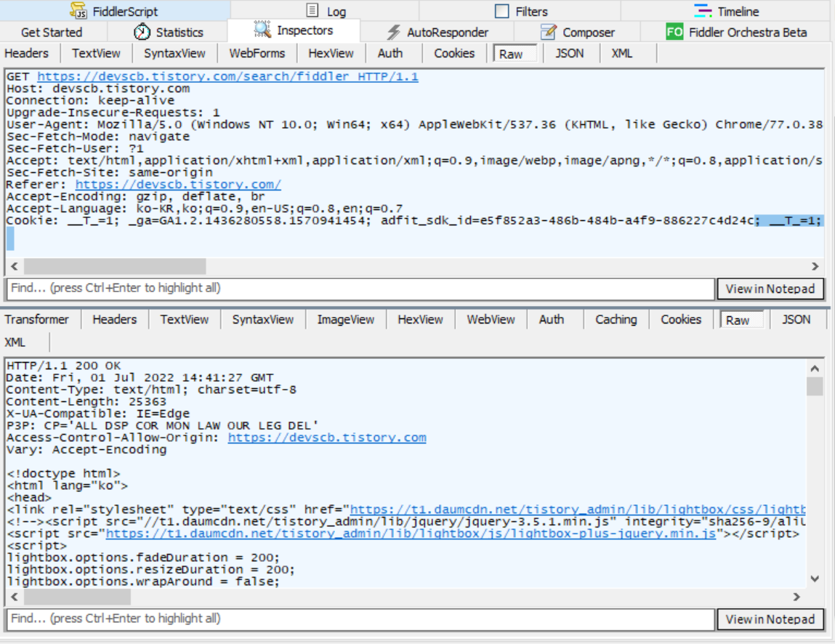Open the request JSON inspector
835x644 pixels.
(x=570, y=53)
